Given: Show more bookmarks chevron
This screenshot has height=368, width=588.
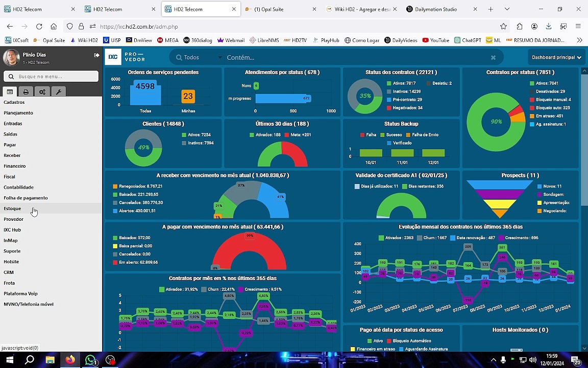Looking at the screenshot, I should (x=579, y=40).
